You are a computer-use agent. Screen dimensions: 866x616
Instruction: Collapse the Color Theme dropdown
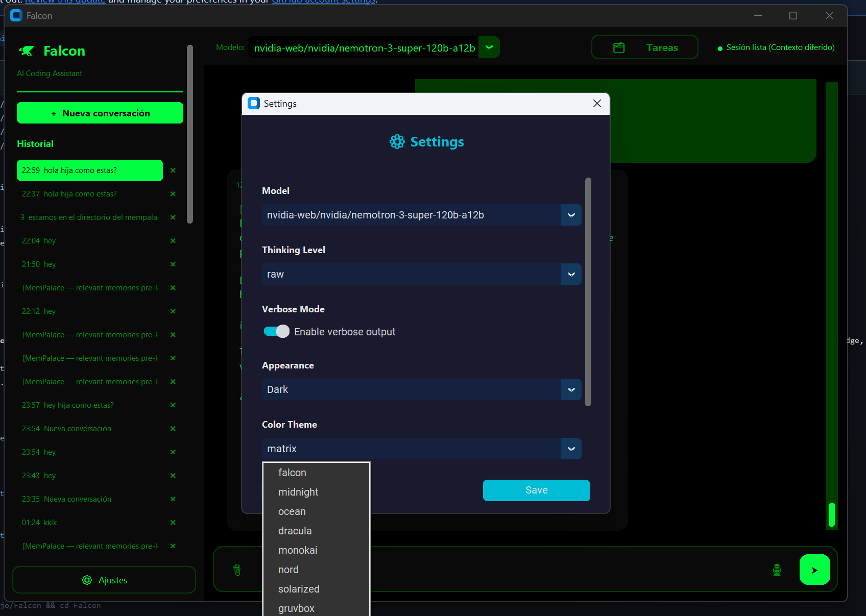(x=571, y=449)
